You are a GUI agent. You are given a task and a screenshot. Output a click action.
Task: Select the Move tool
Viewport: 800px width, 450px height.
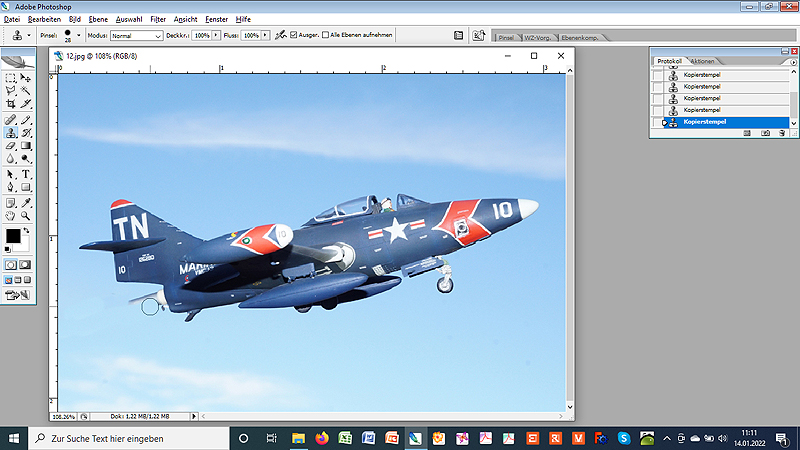(26, 78)
